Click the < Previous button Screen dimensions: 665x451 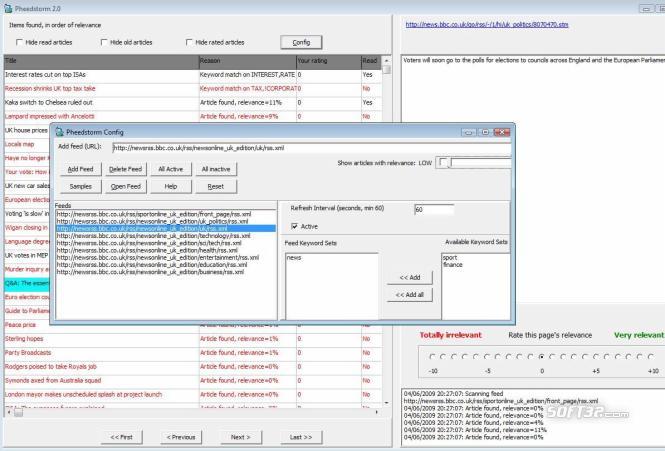(181, 437)
